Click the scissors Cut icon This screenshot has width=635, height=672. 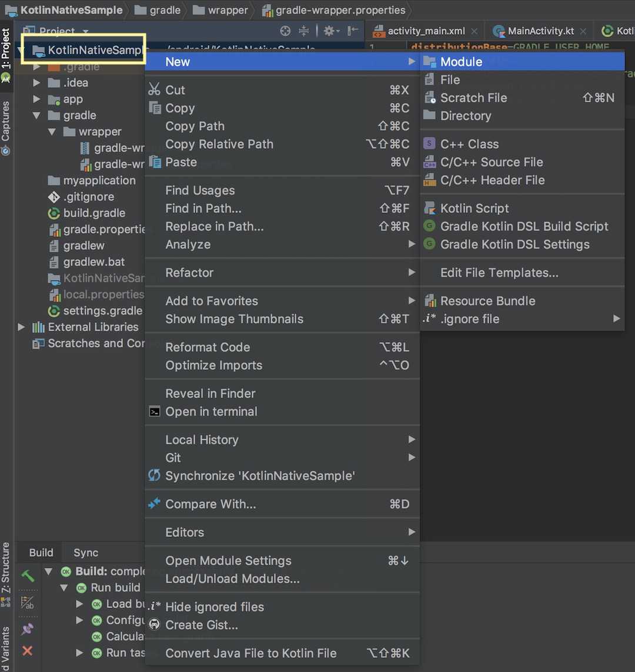[x=154, y=89]
